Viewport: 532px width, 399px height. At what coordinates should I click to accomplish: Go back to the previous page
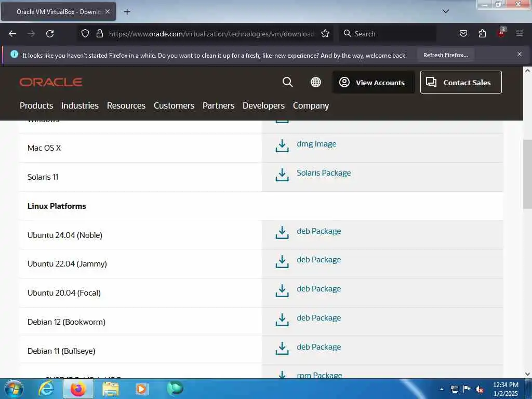(12, 34)
